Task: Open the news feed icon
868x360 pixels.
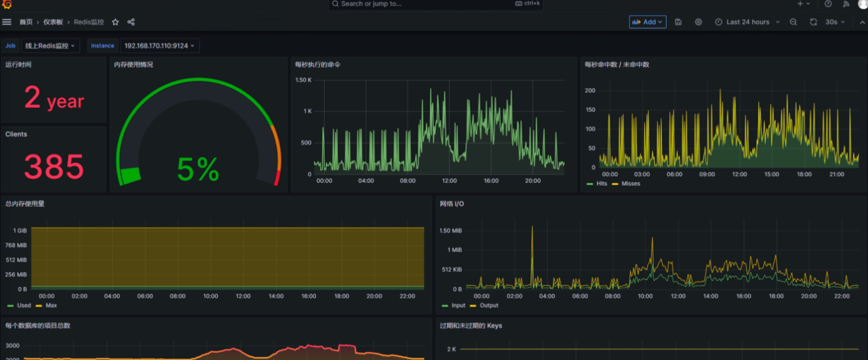Action: (846, 4)
